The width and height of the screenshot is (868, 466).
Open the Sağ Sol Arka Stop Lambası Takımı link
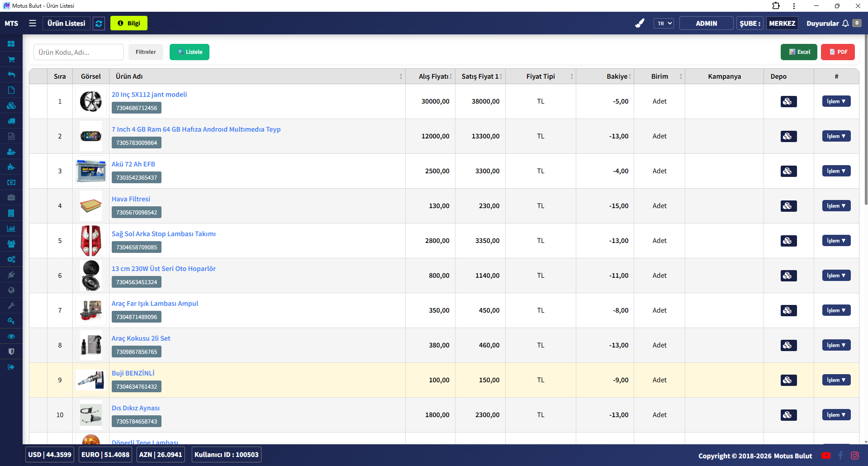163,234
